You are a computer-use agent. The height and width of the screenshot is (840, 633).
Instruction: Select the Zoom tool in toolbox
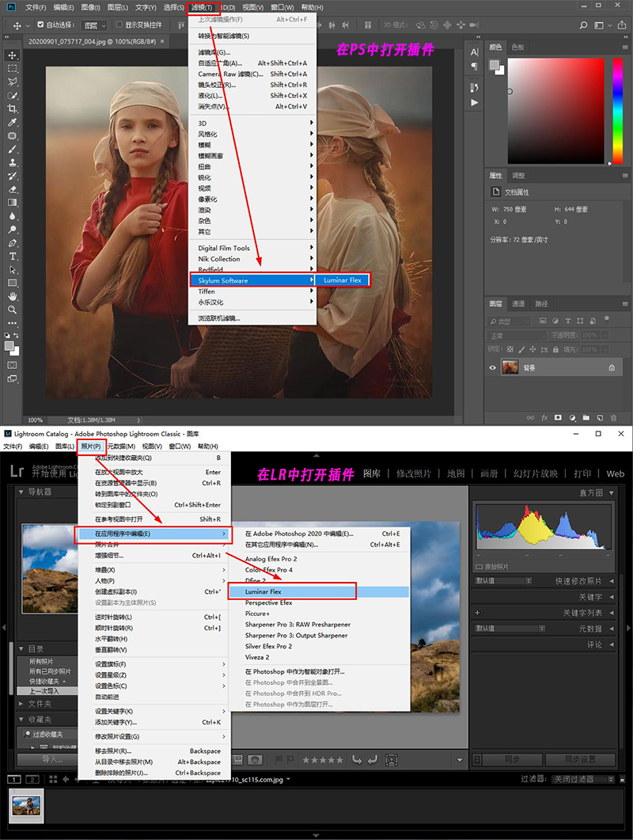[13, 310]
